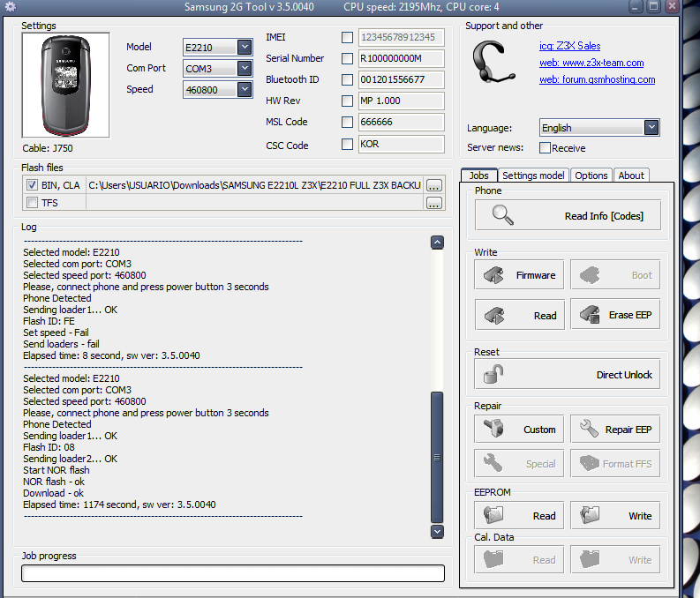Viewport: 700px width, 598px height.
Task: Click the Format FFS chip icon
Action: click(x=590, y=463)
